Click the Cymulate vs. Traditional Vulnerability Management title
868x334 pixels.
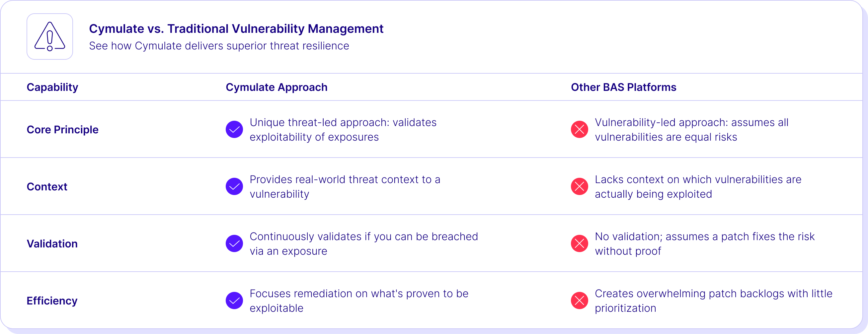click(236, 29)
